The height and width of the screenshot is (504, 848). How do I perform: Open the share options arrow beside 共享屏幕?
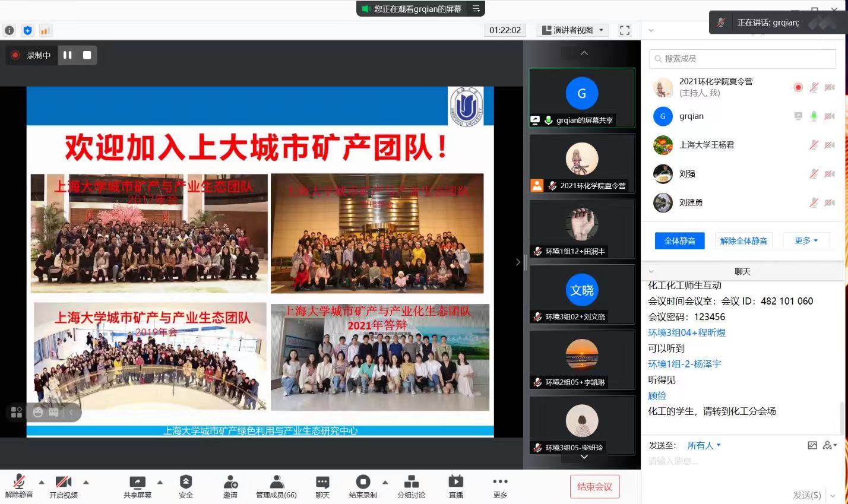[x=160, y=482]
